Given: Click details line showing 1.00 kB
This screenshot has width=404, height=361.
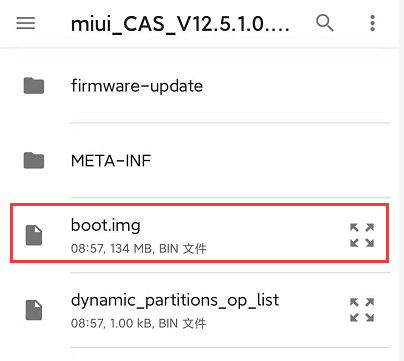Looking at the screenshot, I should [139, 323].
